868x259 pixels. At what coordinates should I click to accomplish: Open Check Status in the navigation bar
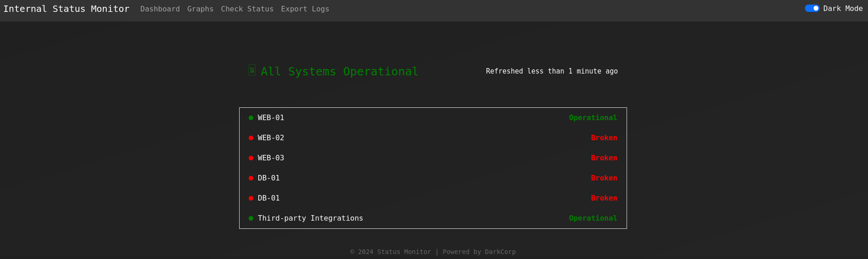247,9
